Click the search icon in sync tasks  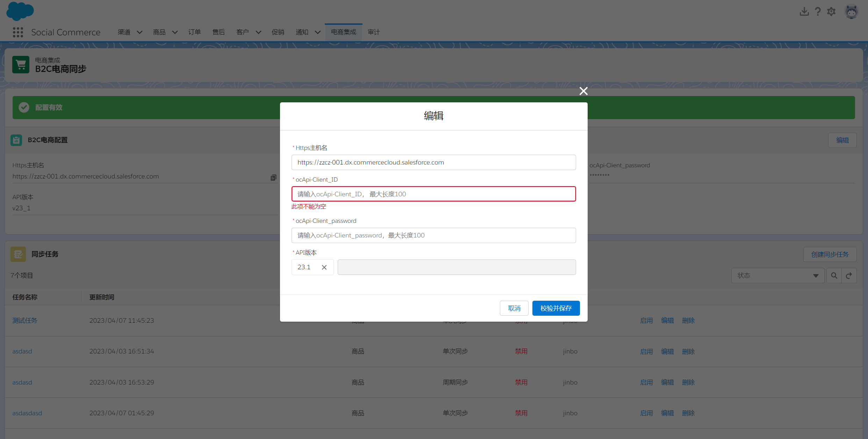pos(834,276)
